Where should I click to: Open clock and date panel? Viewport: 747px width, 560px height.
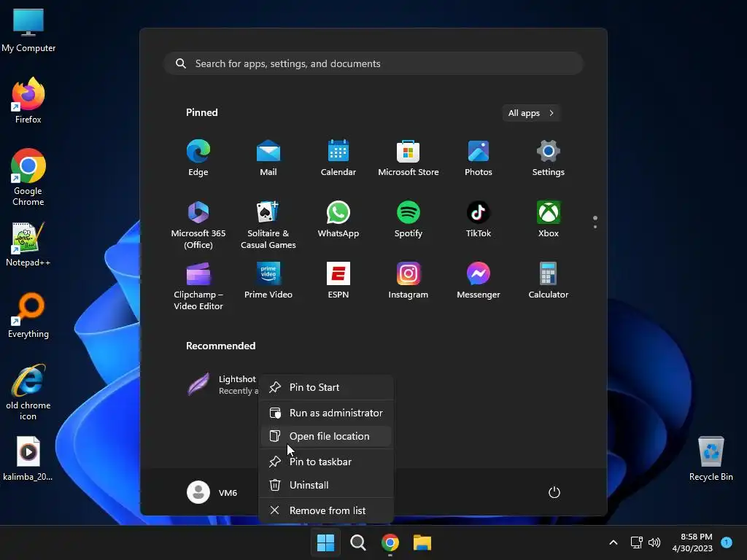693,542
